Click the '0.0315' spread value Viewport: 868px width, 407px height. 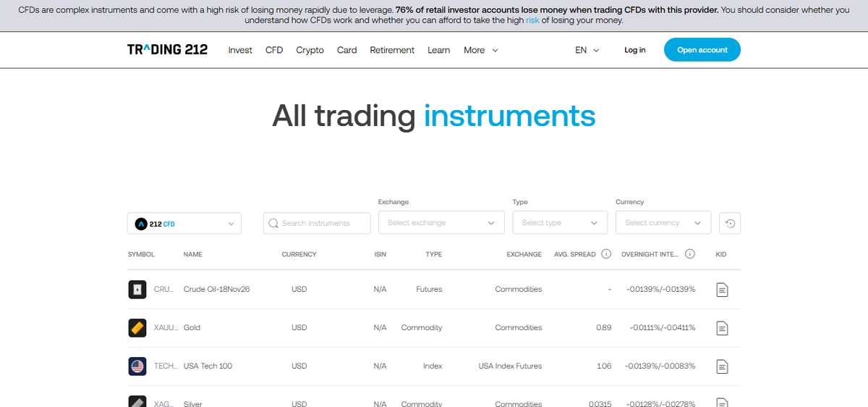tap(600, 403)
